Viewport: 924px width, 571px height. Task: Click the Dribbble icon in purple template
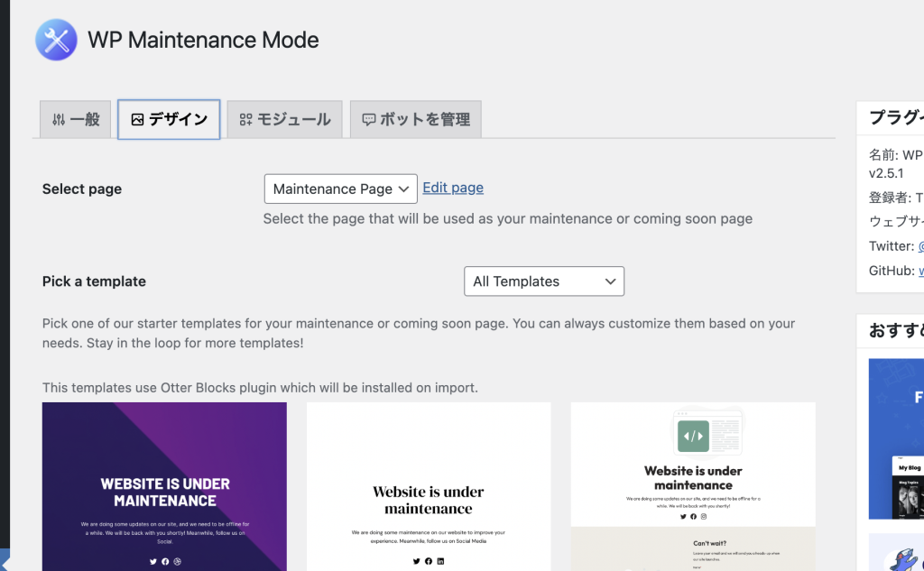178,562
